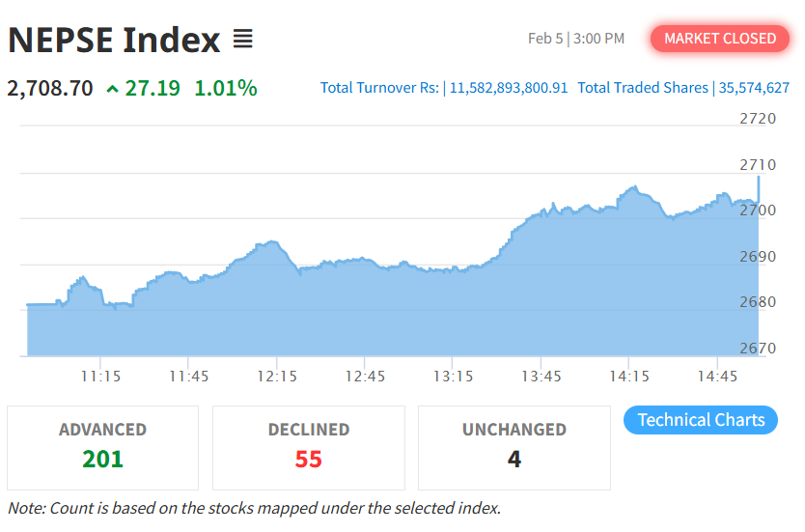Select the DECLINED stocks card
805x532 pixels.
[x=309, y=447]
